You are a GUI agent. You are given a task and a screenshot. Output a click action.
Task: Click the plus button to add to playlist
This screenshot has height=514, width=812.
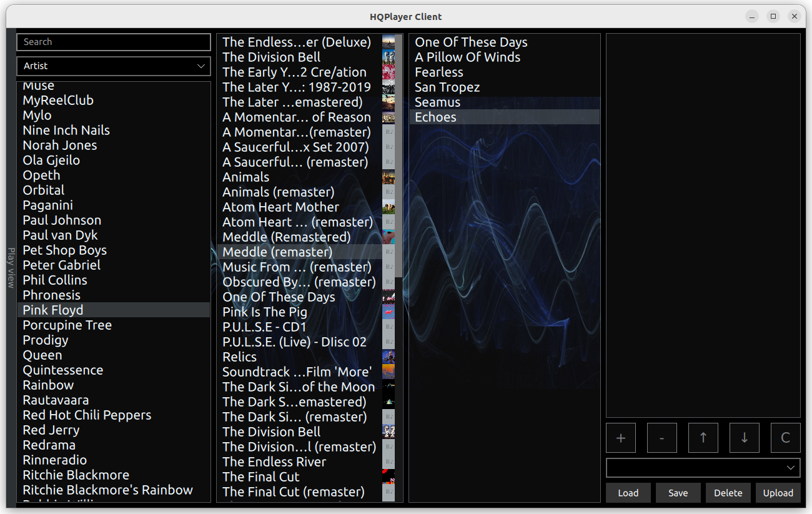[620, 438]
